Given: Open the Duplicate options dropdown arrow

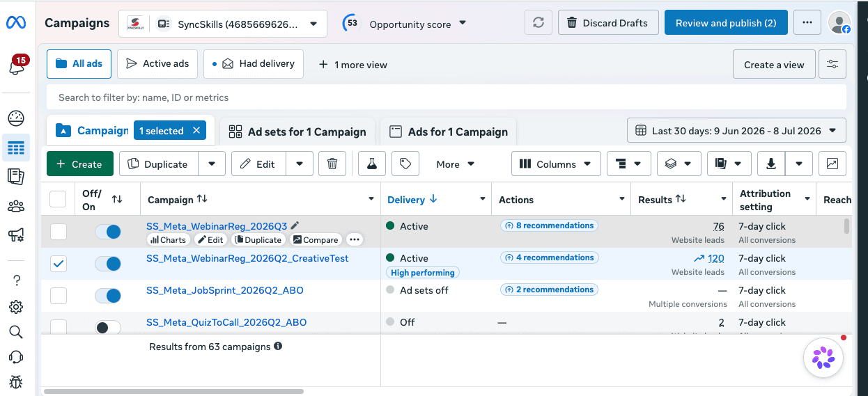Looking at the screenshot, I should pos(212,164).
